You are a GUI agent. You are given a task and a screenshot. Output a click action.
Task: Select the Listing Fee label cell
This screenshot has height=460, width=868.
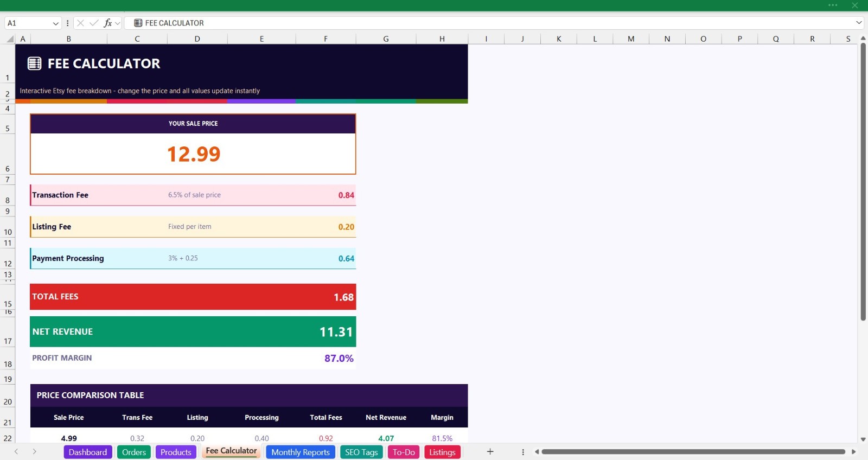(52, 227)
